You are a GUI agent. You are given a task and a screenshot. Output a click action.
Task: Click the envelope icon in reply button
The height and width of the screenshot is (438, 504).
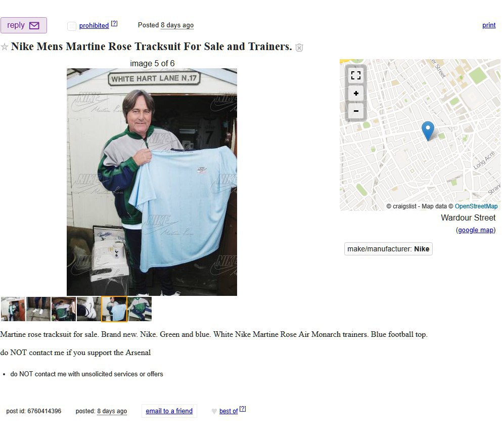click(34, 25)
